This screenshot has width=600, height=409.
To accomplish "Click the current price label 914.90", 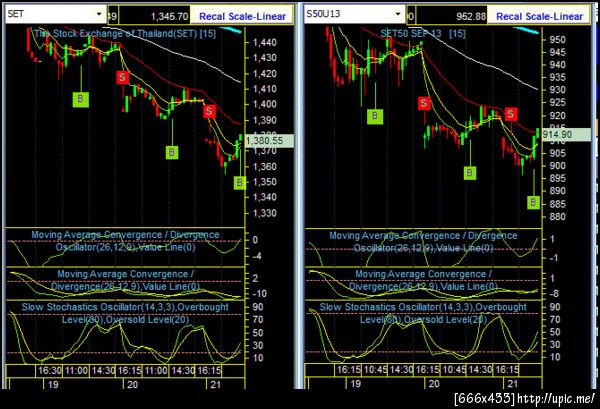I will click(566, 135).
